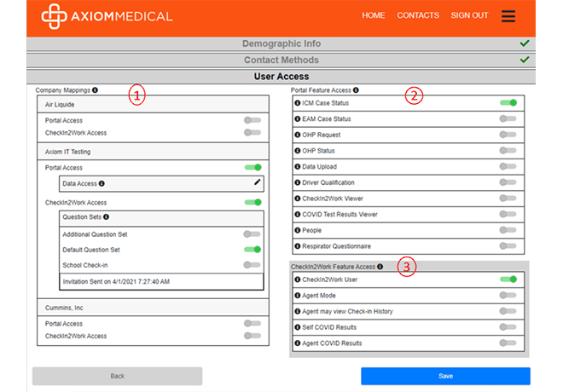Enable Self COVID Results toggle
563x392 pixels.
pos(508,327)
